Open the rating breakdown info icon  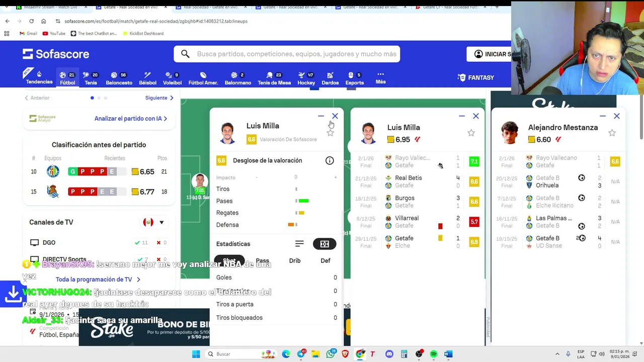coord(330,160)
